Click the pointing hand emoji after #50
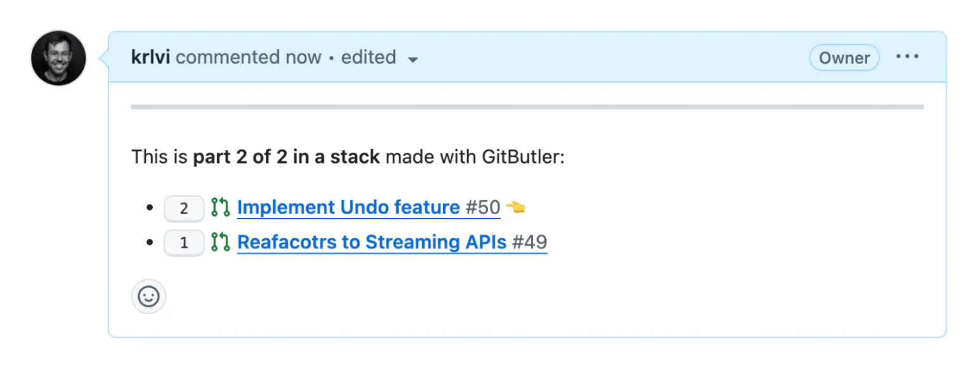 pyautogui.click(x=515, y=207)
